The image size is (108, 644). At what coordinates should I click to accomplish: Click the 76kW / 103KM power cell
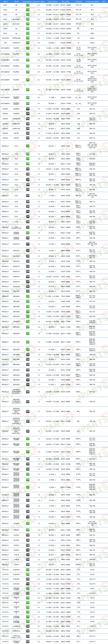(x=66, y=385)
